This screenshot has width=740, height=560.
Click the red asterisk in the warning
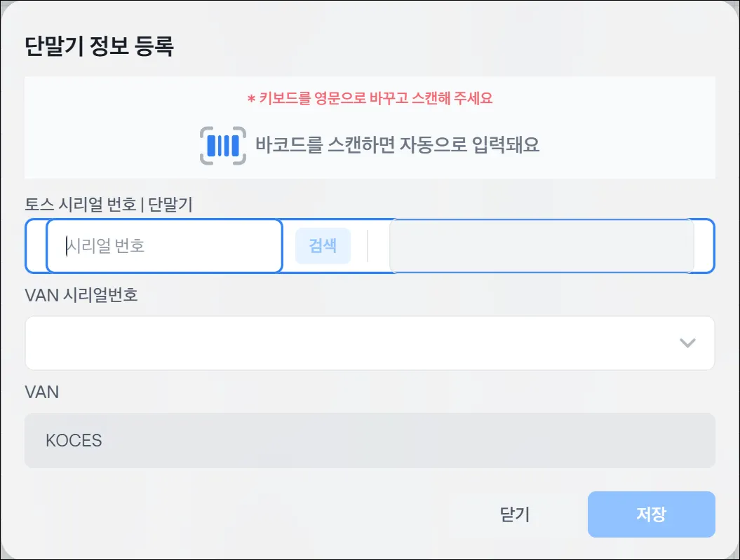point(251,99)
